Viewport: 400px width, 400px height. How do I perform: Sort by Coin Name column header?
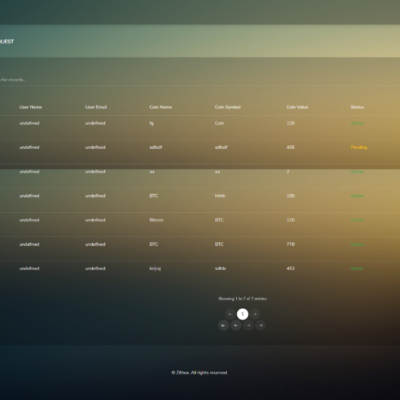click(161, 107)
